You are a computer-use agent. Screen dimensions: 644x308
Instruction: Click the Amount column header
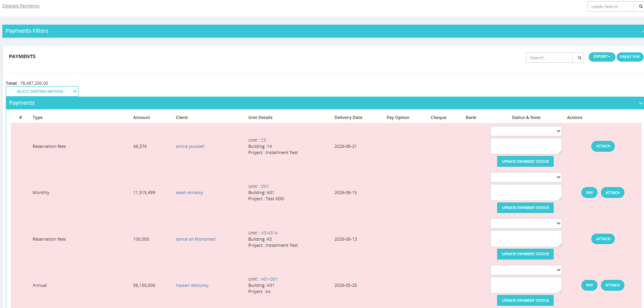tap(141, 117)
